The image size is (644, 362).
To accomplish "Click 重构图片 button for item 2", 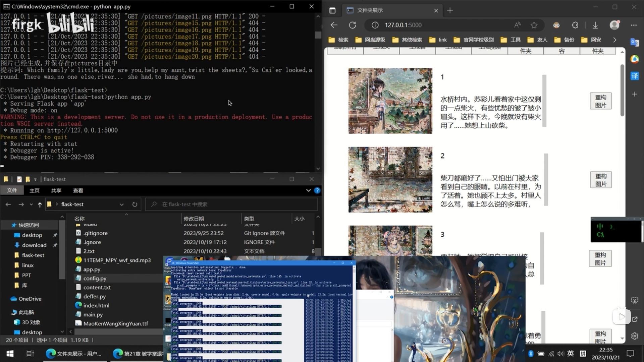I will point(600,180).
